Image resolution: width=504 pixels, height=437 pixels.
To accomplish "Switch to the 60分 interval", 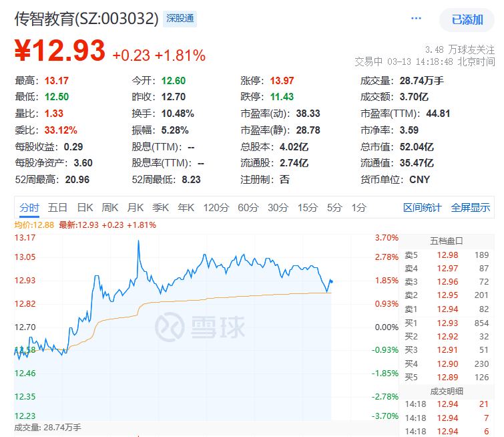I will (x=248, y=208).
